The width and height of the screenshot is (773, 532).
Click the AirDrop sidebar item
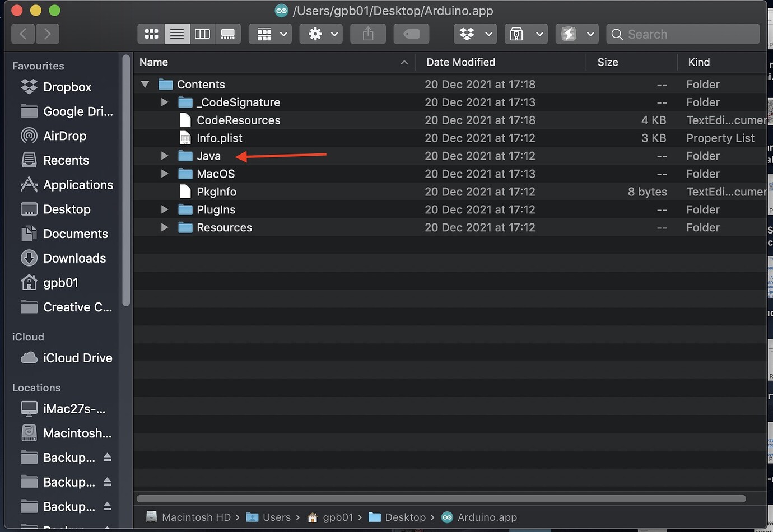pyautogui.click(x=65, y=136)
